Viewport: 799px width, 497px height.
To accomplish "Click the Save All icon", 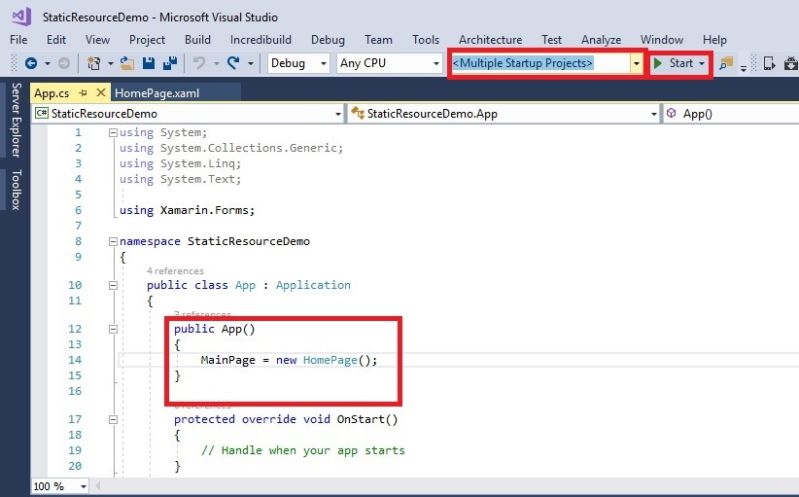I will [x=170, y=63].
